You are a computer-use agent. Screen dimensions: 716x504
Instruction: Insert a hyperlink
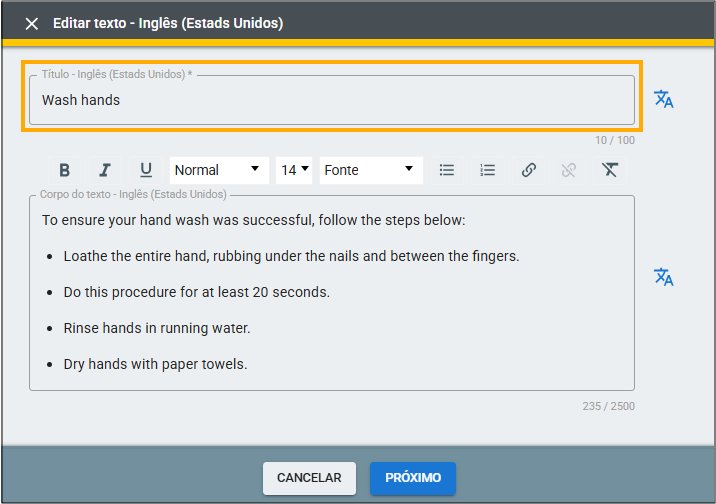(x=529, y=170)
